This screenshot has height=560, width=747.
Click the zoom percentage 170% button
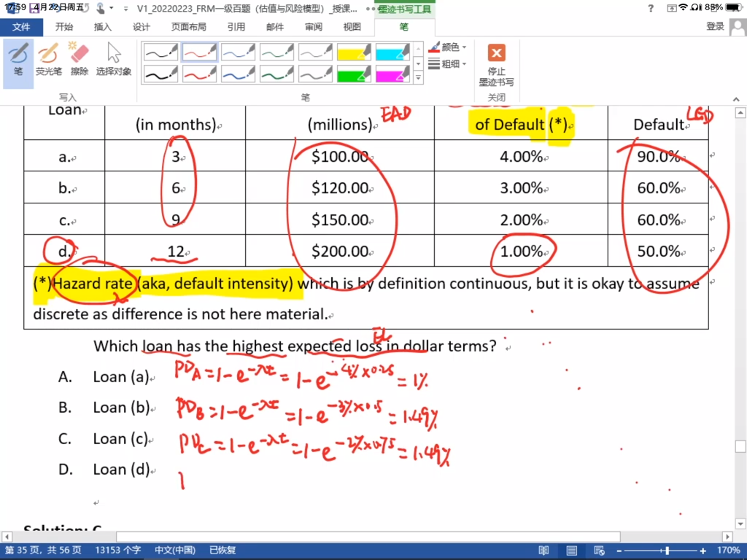728,551
